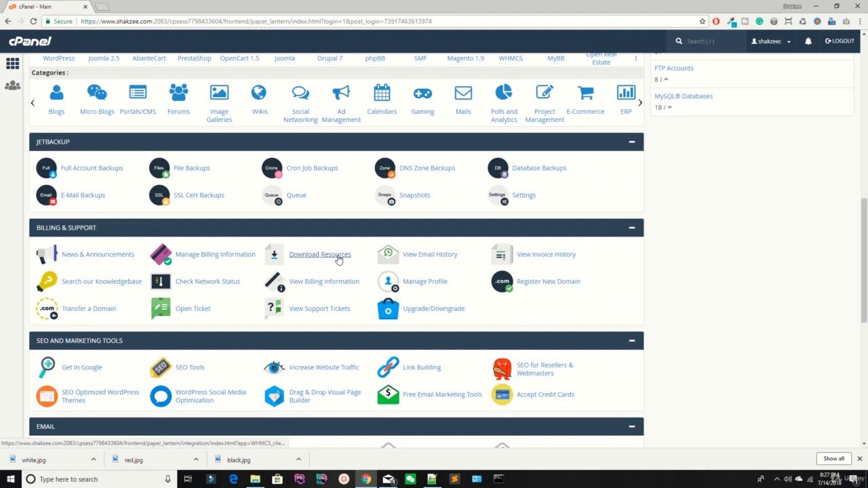Click the Free Email Marketing Tools link

(x=442, y=394)
